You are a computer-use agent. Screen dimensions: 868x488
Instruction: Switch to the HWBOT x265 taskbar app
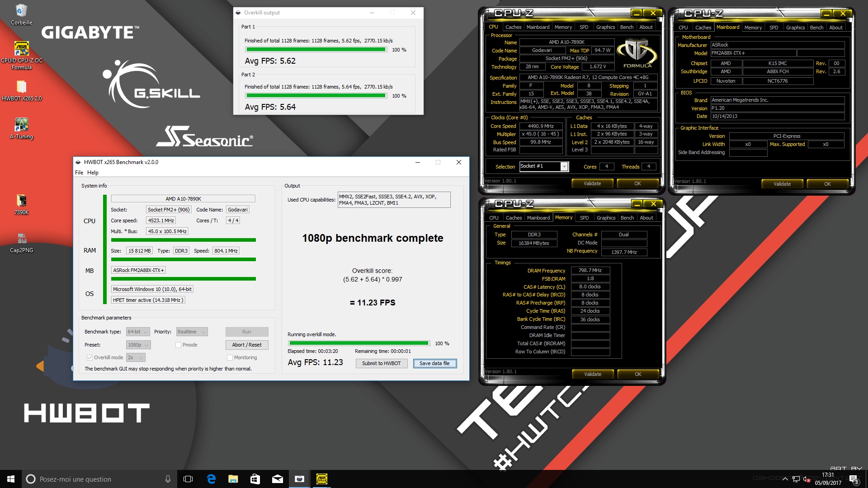299,479
